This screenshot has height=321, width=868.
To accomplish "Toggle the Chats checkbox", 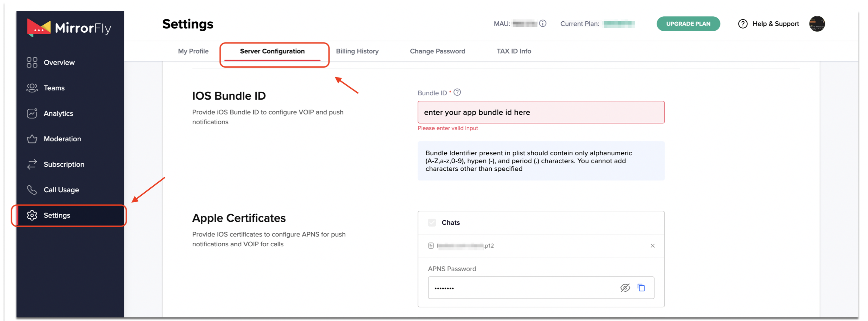I will click(x=432, y=223).
